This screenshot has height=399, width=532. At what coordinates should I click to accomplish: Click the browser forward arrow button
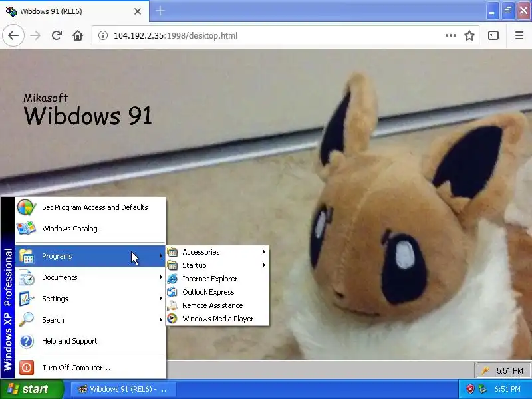point(35,35)
